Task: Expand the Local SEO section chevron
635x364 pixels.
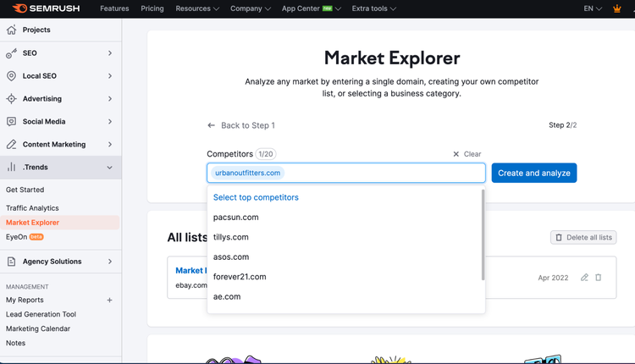Action: (x=110, y=75)
